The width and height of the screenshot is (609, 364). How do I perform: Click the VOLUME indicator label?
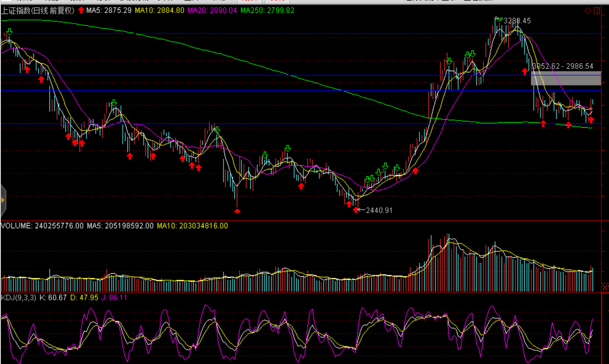tap(16, 226)
